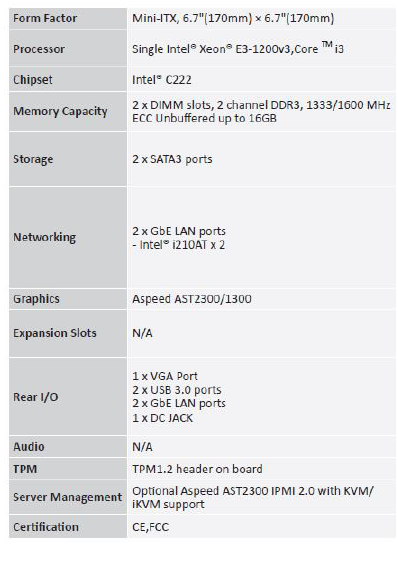This screenshot has height=579, width=398.
Task: Click the Server Management label
Action: [68, 497]
